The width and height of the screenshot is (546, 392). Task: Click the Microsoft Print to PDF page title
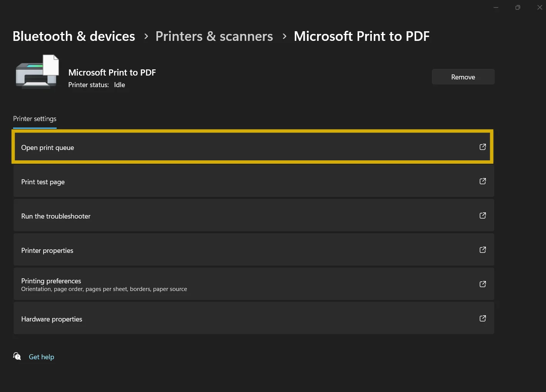pyautogui.click(x=361, y=36)
